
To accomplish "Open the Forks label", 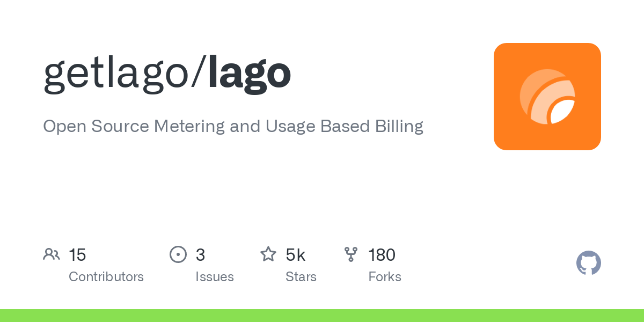I will coord(385,277).
